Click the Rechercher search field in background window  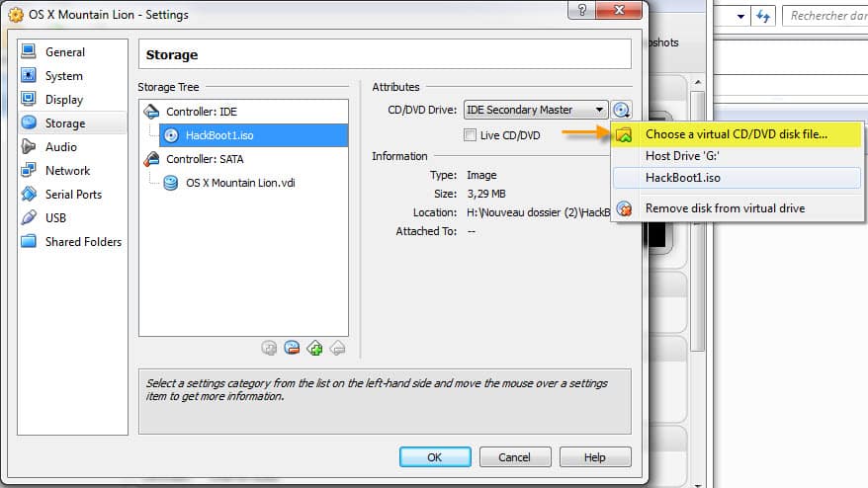[x=825, y=16]
